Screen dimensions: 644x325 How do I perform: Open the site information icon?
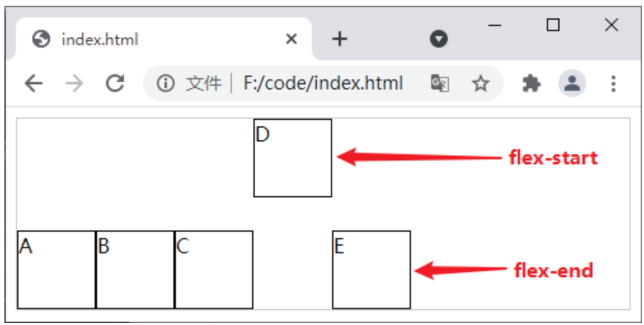(x=165, y=83)
